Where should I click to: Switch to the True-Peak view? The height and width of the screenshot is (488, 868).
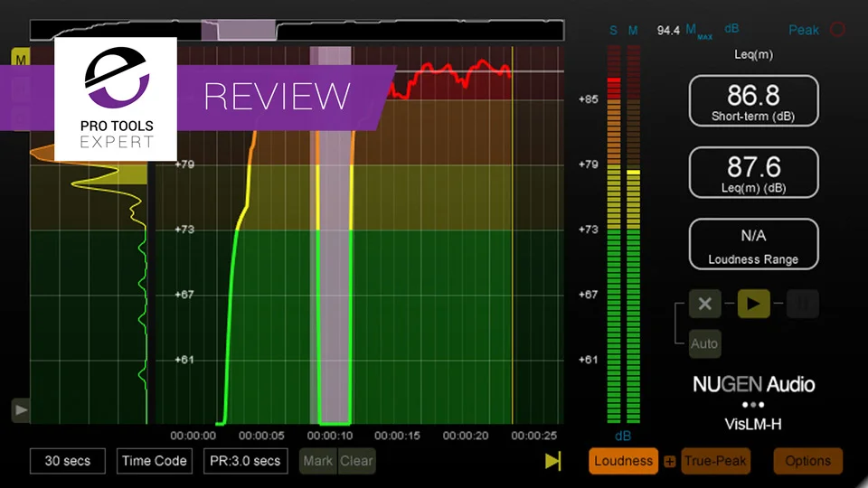pos(715,461)
